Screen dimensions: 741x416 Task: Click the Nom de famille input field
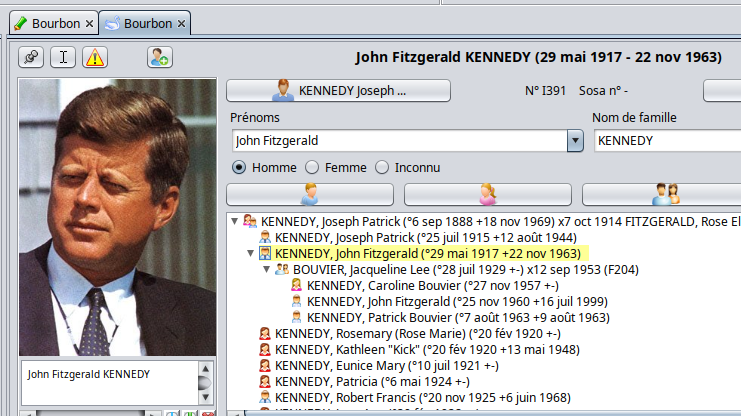(665, 141)
